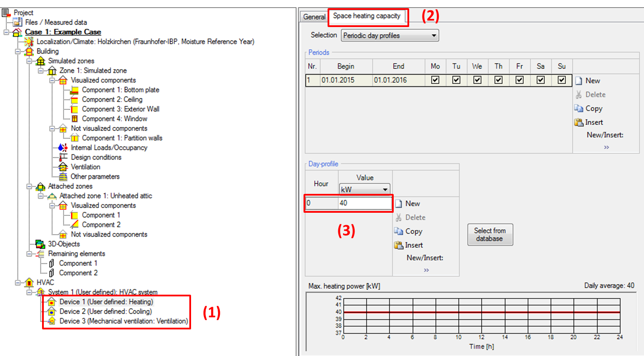The height and width of the screenshot is (356, 644).
Task: Click the day-profile value cell 40
Action: [365, 203]
